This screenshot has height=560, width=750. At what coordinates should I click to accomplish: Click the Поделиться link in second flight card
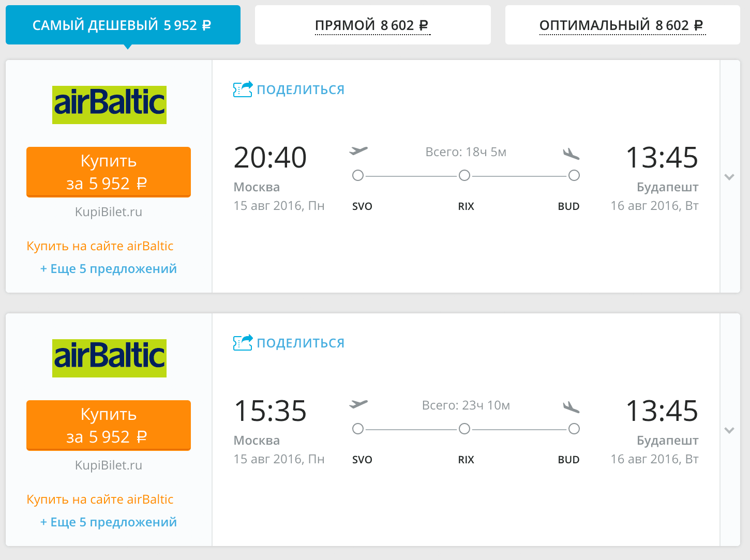click(x=301, y=343)
